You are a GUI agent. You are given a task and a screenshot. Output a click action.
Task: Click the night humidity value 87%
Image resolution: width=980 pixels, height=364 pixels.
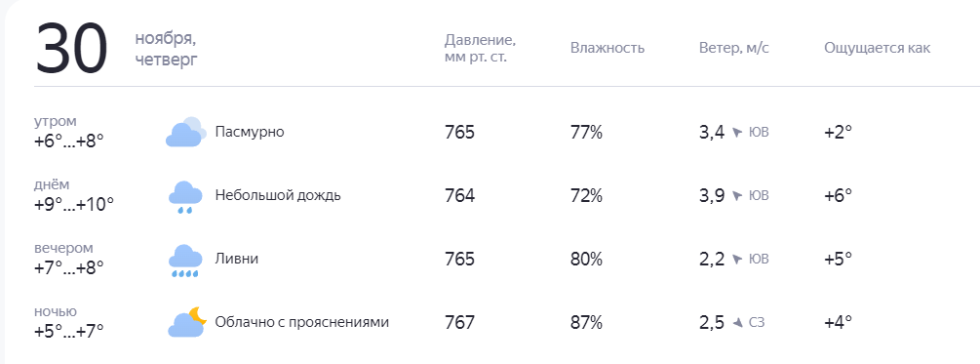coord(586,323)
